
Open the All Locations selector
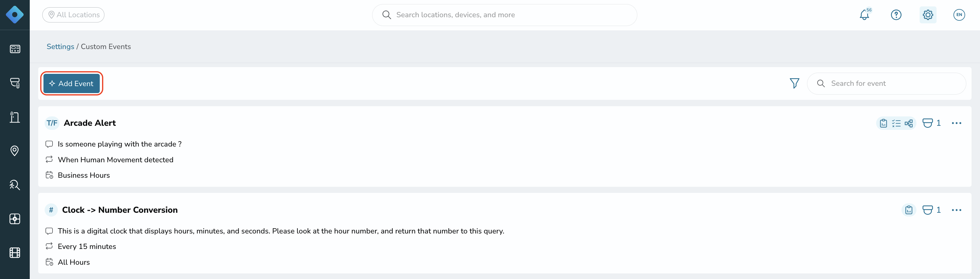(x=73, y=15)
